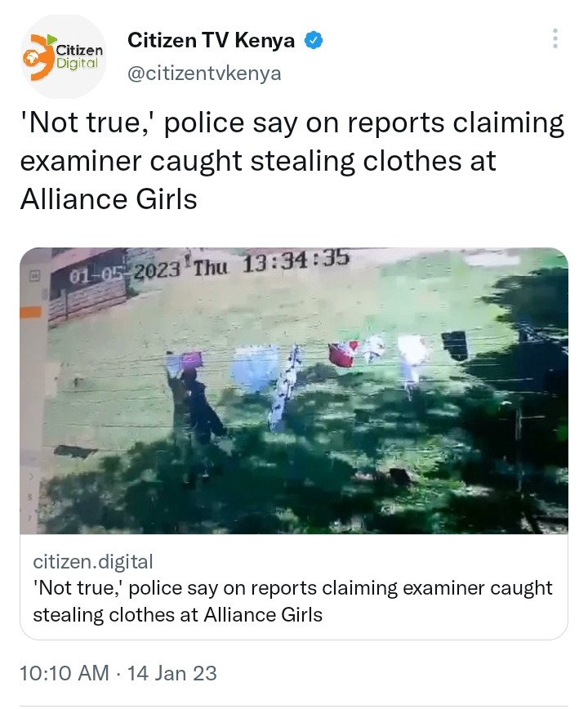Click the 13:34:35 timestamp overlay on footage
This screenshot has height=709, width=588.
coord(296,261)
